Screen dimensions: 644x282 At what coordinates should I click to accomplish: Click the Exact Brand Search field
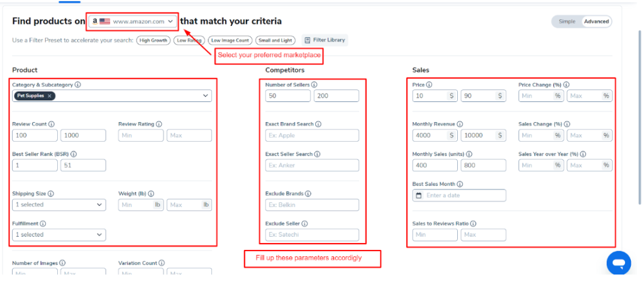pyautogui.click(x=312, y=135)
